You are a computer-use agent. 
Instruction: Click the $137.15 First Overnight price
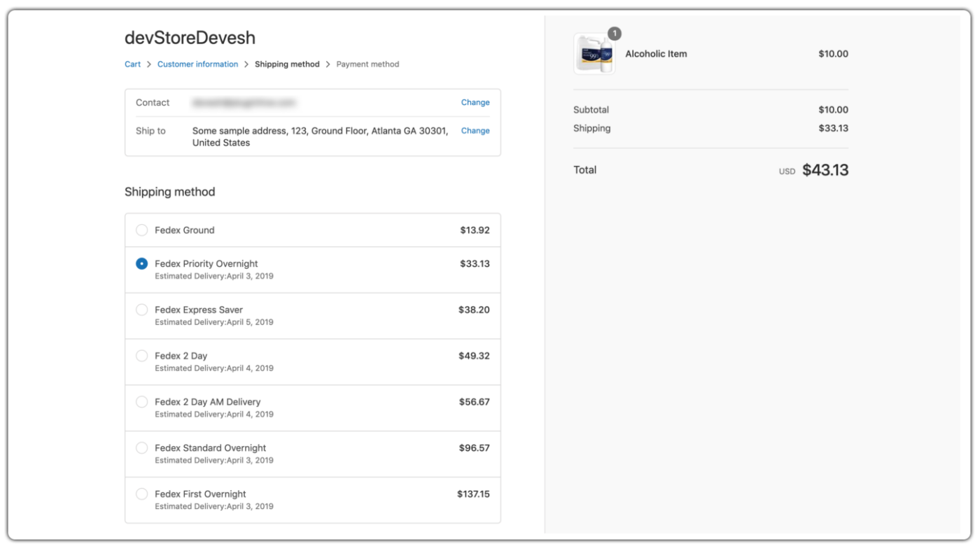point(473,494)
